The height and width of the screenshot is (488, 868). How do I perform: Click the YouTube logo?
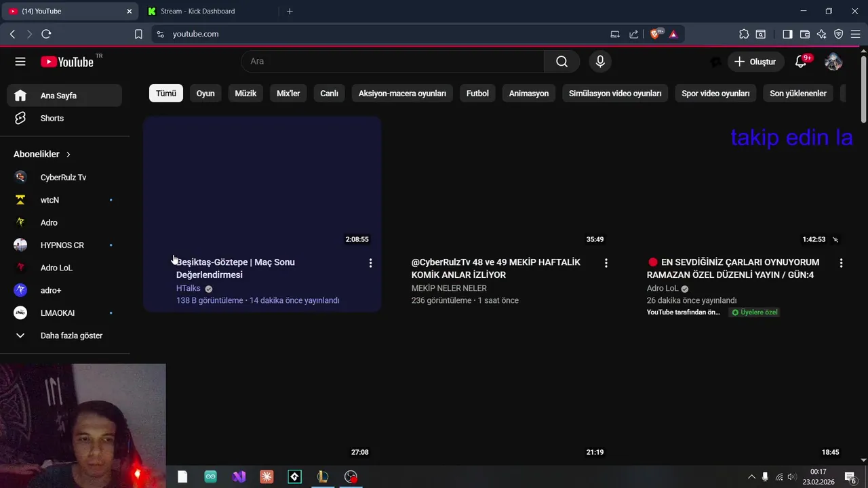(x=67, y=62)
